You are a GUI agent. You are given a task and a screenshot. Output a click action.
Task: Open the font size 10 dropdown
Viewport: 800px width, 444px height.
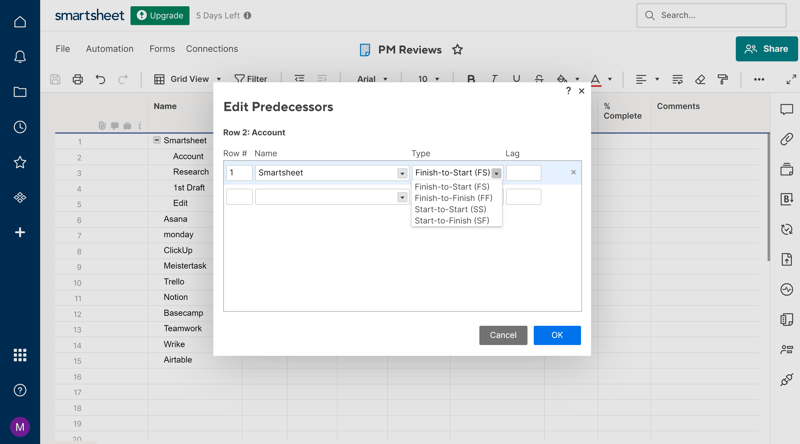(x=428, y=79)
